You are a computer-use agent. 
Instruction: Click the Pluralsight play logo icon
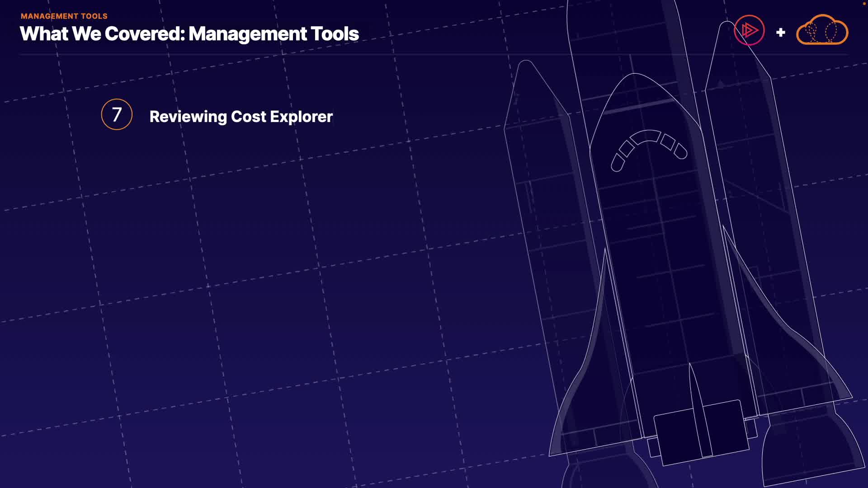(x=749, y=31)
